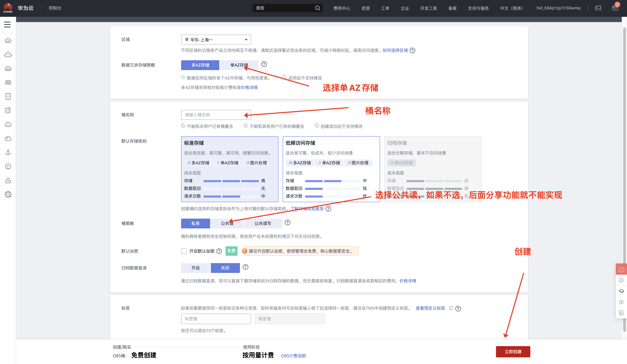Open the hamburger navigation menu

pos(7,24)
